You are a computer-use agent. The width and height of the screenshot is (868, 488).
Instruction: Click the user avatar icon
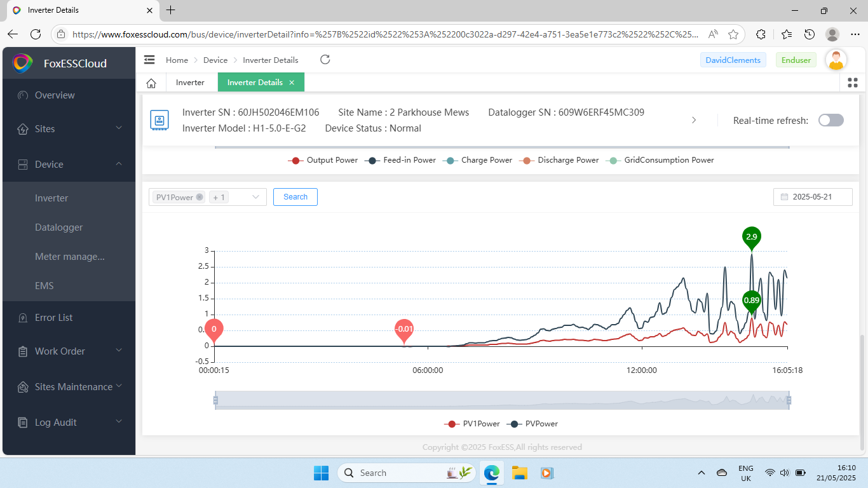coord(836,60)
